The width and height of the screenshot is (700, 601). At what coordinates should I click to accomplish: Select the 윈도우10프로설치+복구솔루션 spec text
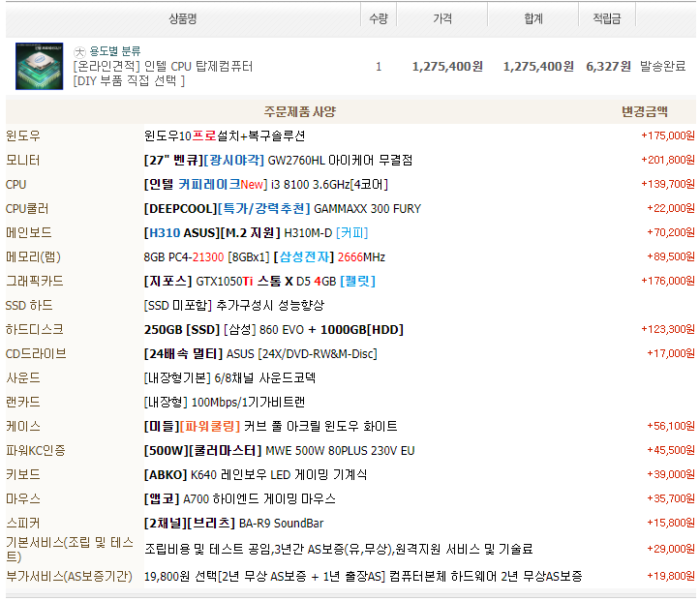click(x=225, y=136)
